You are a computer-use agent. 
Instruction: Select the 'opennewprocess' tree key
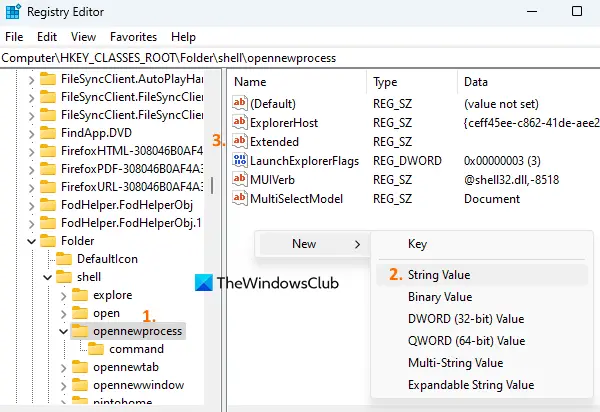tap(137, 331)
